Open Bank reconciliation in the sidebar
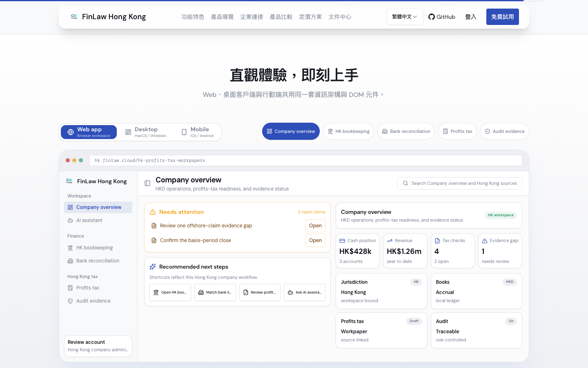This screenshot has height=368, width=588. tap(98, 261)
